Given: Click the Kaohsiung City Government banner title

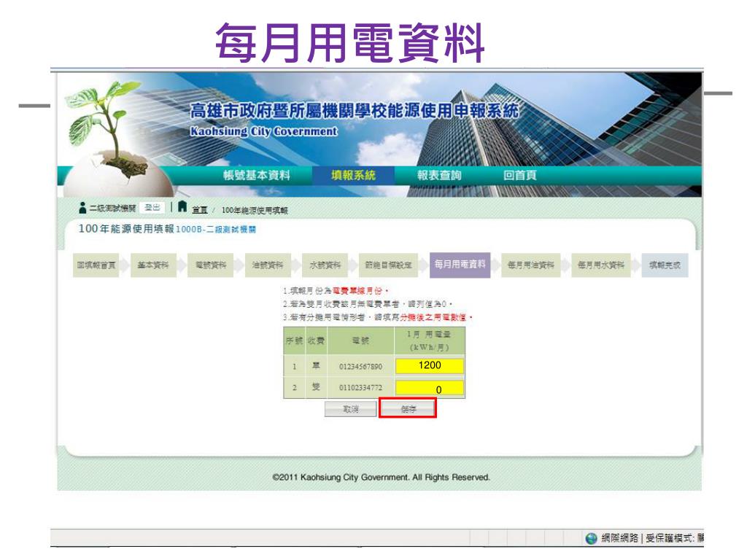Looking at the screenshot, I should pyautogui.click(x=263, y=131).
